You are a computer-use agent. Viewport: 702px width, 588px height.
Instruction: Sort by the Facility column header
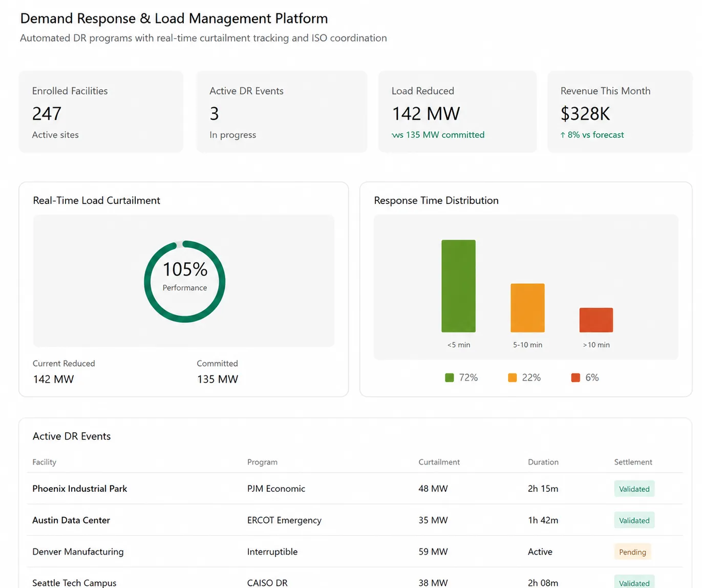tap(44, 462)
